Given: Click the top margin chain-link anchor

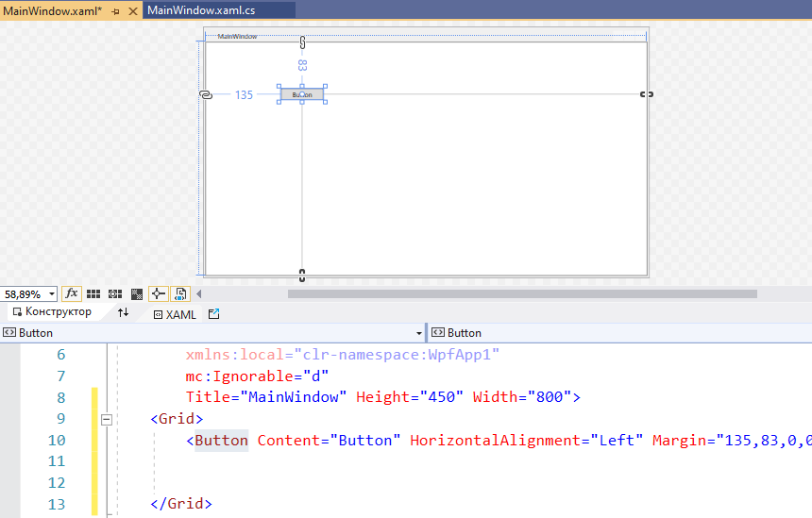Looking at the screenshot, I should coord(302,42).
